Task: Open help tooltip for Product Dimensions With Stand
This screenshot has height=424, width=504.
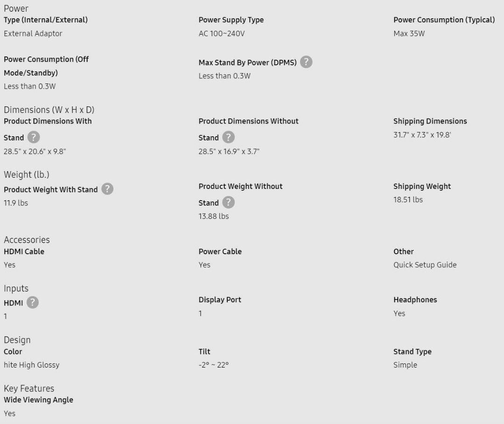Action: coord(34,137)
